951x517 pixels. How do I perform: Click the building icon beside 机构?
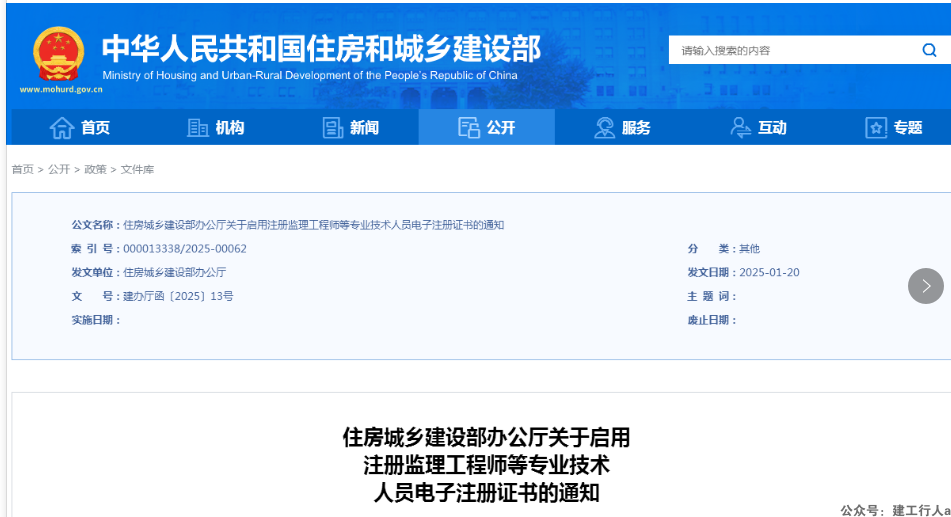pos(198,128)
